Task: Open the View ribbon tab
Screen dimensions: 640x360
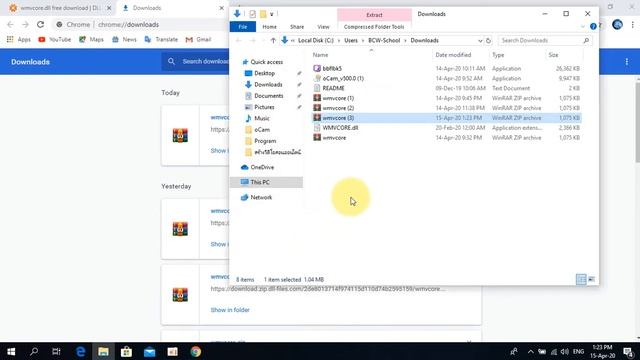Action: pos(323,27)
